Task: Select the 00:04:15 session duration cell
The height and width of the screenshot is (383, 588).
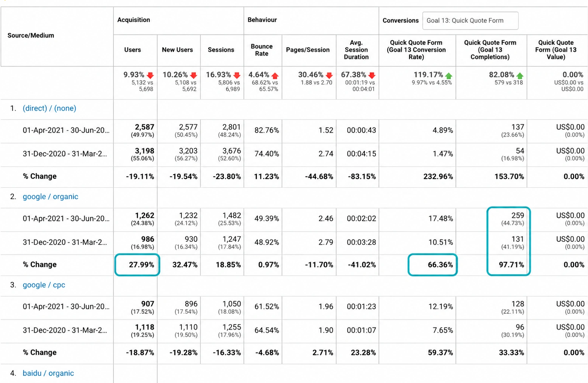Action: (x=357, y=154)
